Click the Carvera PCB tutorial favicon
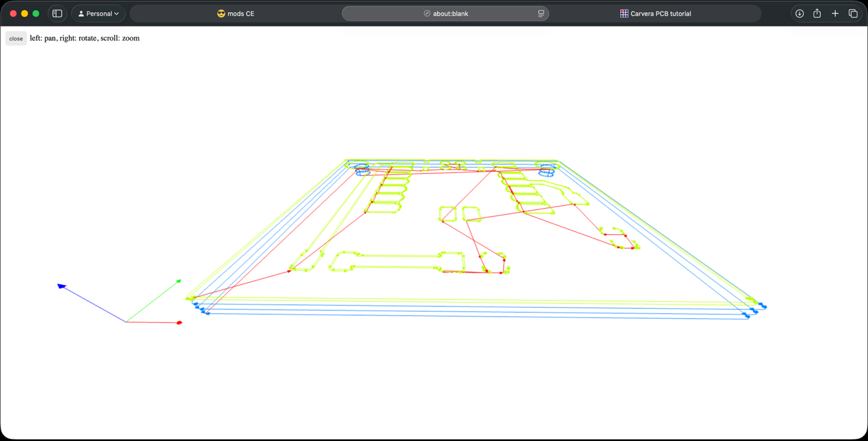 tap(624, 14)
